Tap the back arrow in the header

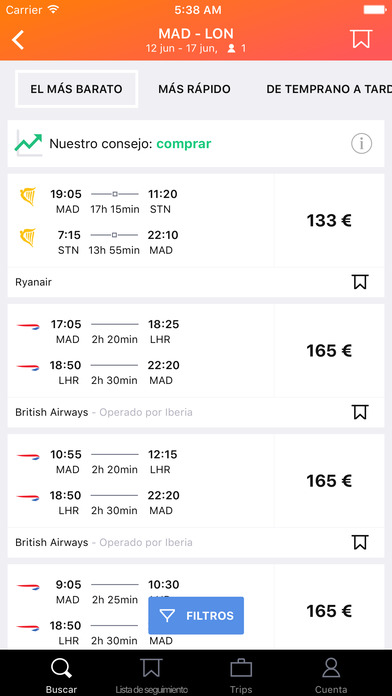click(18, 40)
